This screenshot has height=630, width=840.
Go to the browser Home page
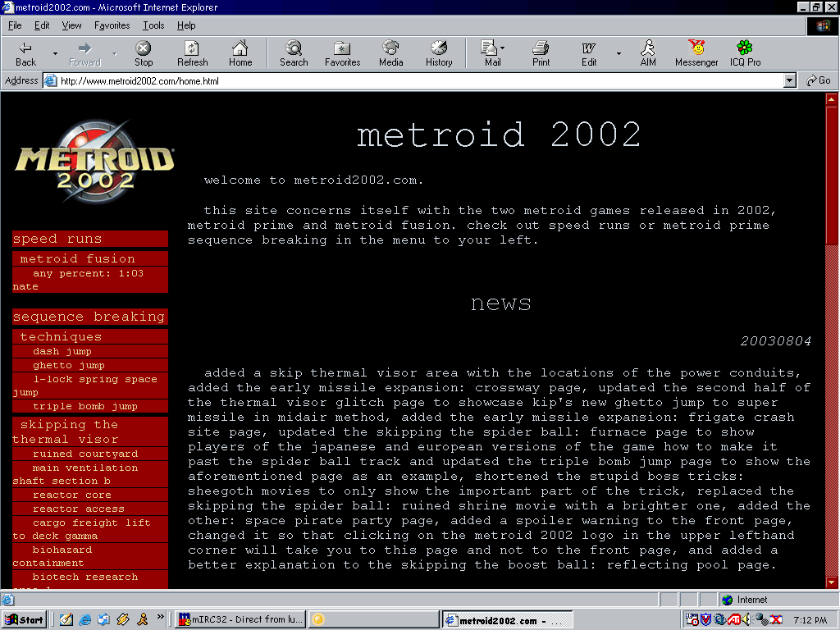[240, 53]
